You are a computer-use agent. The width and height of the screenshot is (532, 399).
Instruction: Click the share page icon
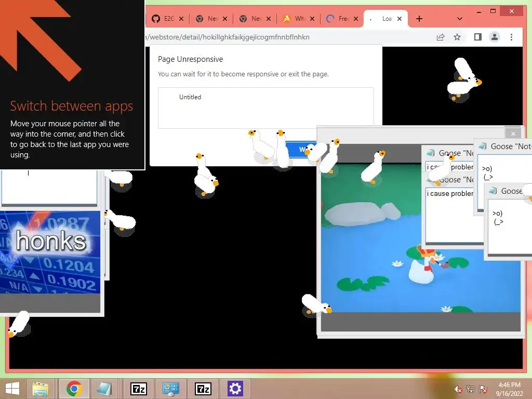point(441,37)
